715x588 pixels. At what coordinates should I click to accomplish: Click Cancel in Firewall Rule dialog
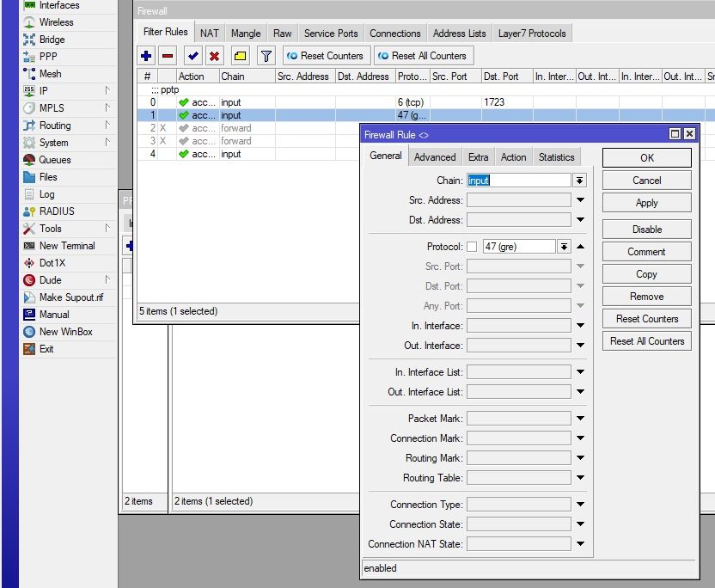(x=646, y=181)
